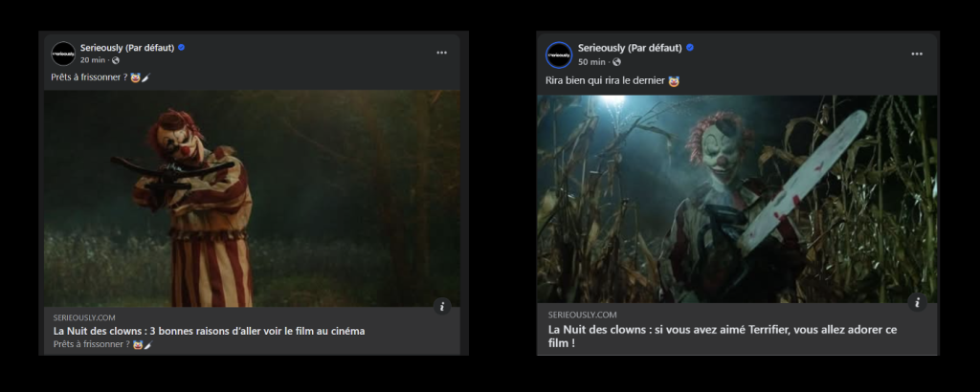980x392 pixels.
Task: Click the SERIEOUSLY.COM domain under the right image
Action: coord(582,314)
